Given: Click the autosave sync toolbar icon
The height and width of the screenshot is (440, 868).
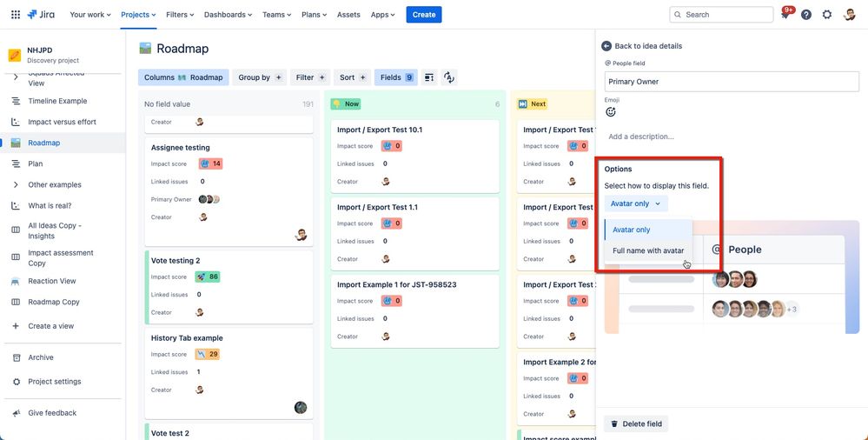Looking at the screenshot, I should (449, 77).
